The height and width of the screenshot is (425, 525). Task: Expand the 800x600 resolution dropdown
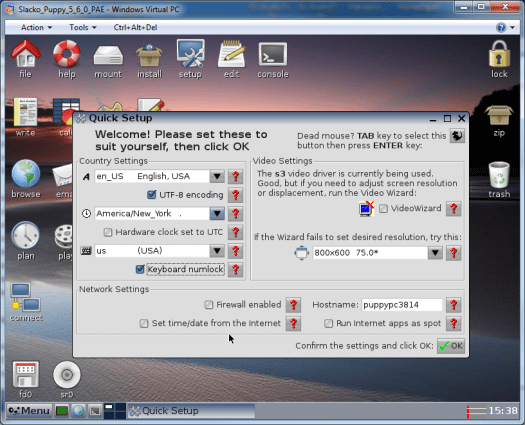(x=435, y=253)
